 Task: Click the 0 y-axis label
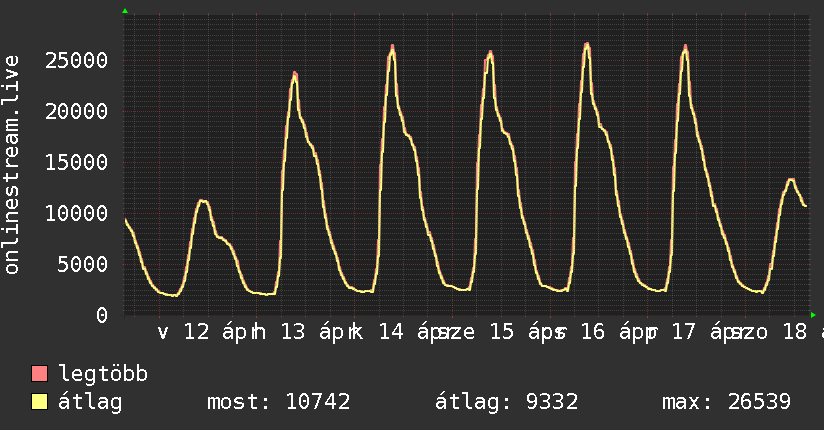point(102,315)
